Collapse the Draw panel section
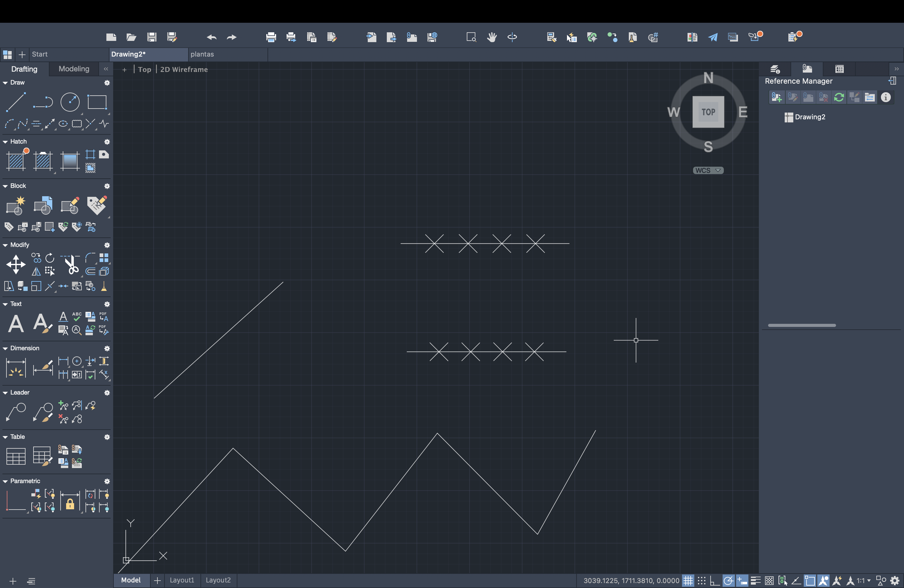Viewport: 904px width, 588px height. click(5, 83)
